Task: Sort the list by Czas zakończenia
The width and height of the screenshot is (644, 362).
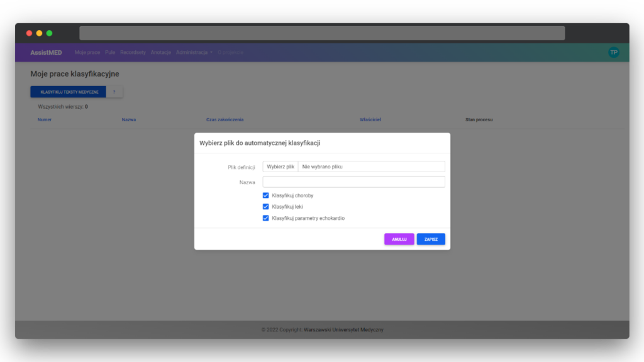Action: [x=223, y=119]
